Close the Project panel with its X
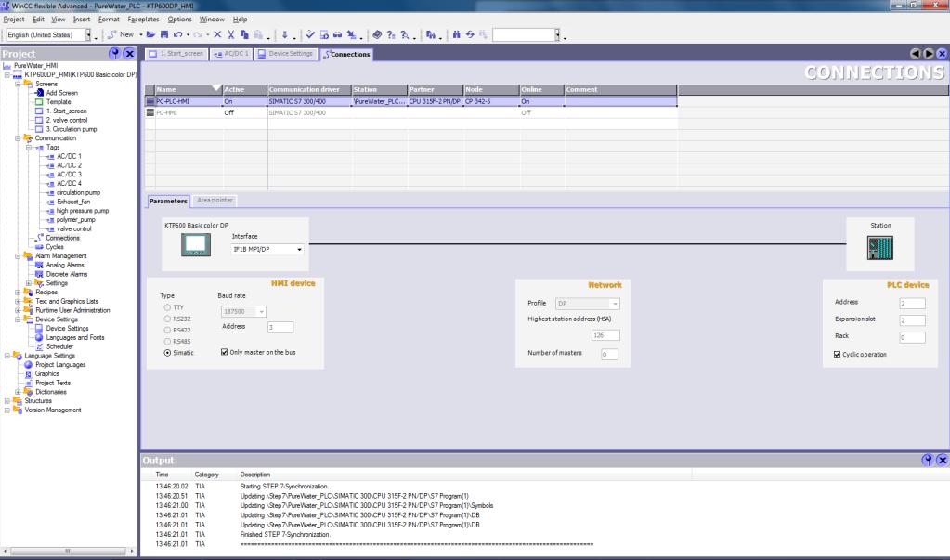The image size is (950, 560). 129,53
